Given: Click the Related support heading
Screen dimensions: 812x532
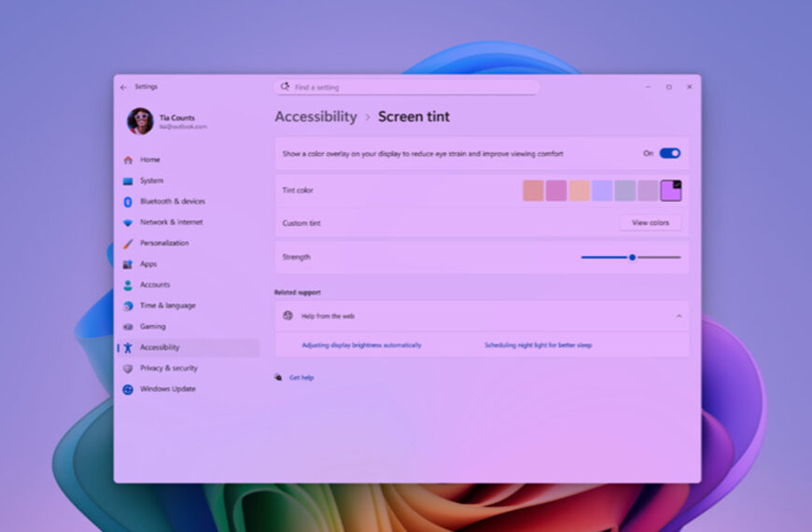Looking at the screenshot, I should pyautogui.click(x=297, y=292).
